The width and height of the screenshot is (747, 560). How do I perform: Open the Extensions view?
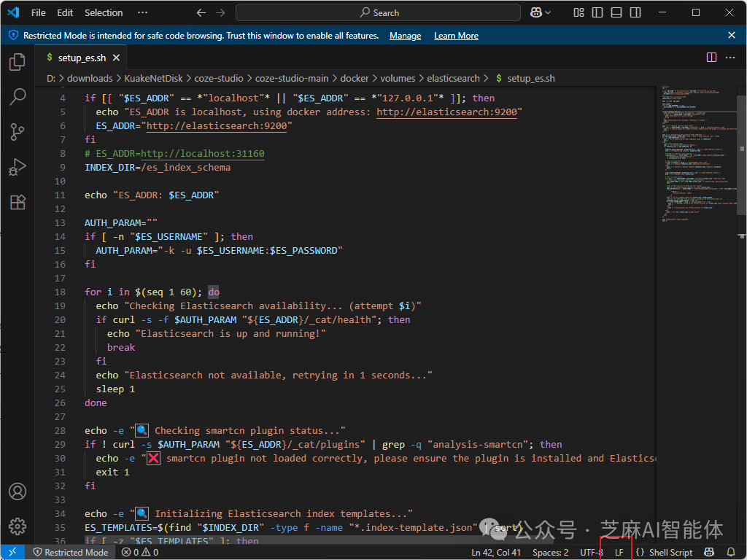pyautogui.click(x=18, y=203)
